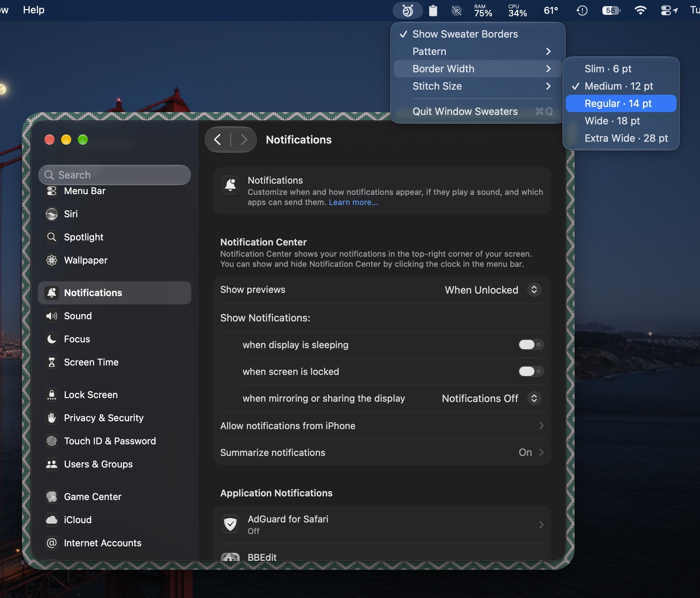Toggle notifications when screen is locked

(531, 371)
